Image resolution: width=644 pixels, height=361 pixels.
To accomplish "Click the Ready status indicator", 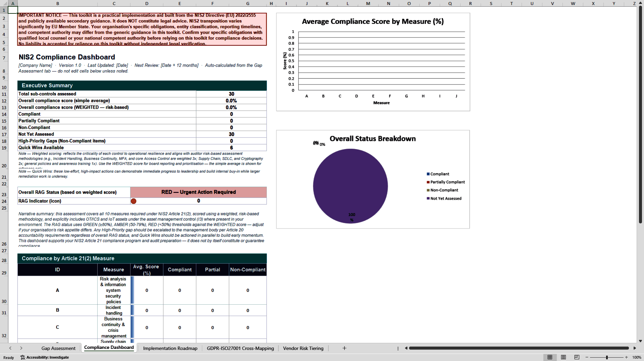I will (x=9, y=358).
